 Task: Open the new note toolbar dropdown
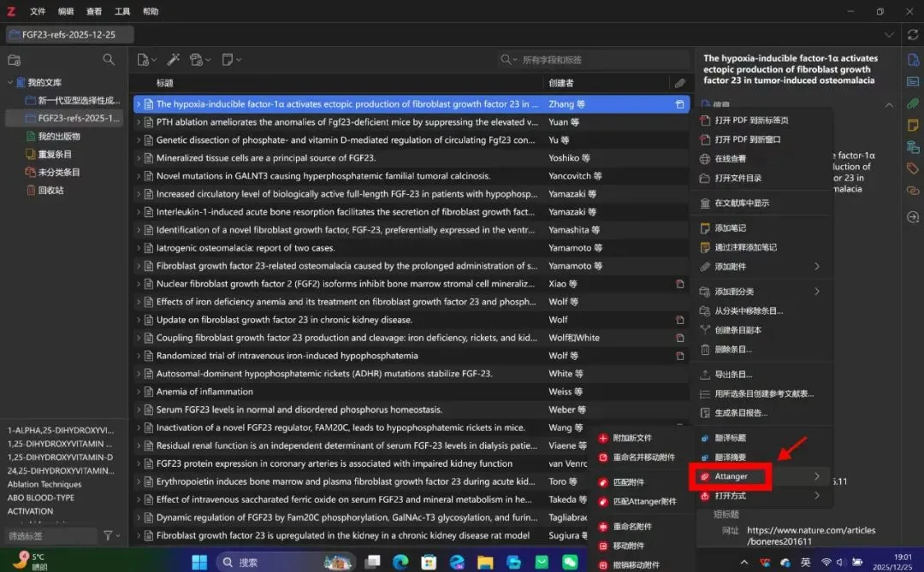(231, 60)
